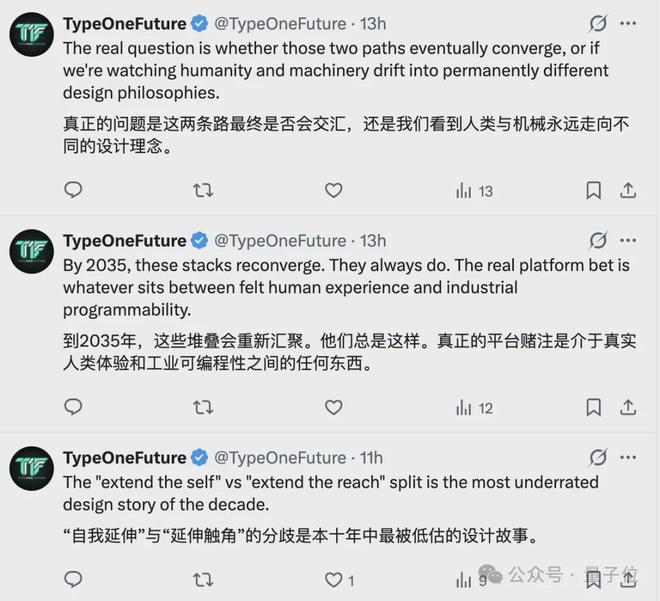
Task: Open TypeOneFuture display name on the first tweet
Action: click(124, 22)
